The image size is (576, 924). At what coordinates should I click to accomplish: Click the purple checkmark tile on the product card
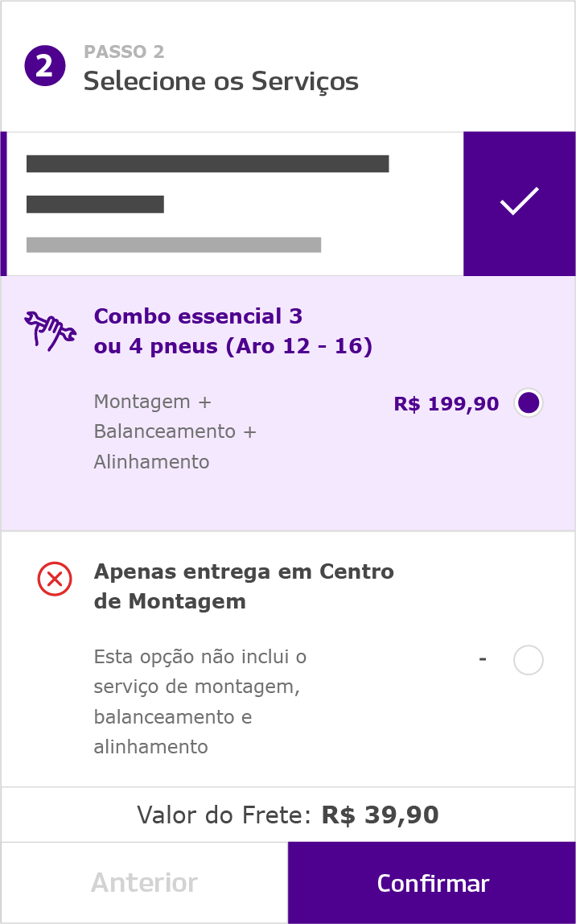click(519, 203)
